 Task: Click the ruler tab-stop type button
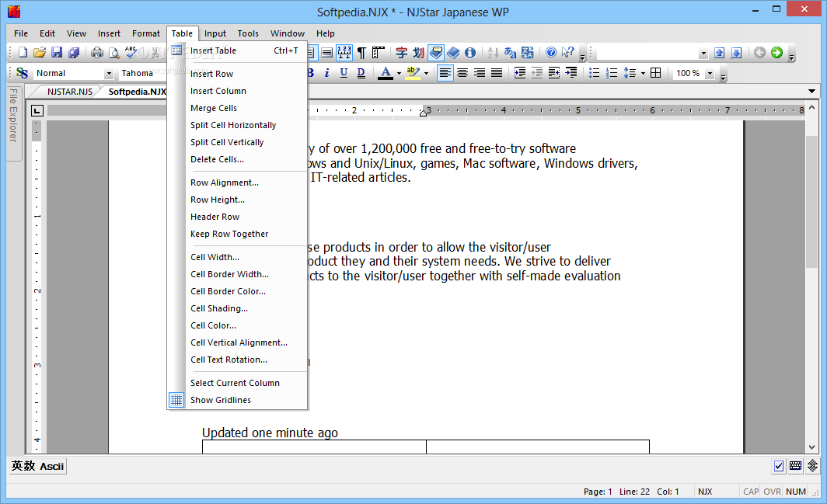click(37, 111)
